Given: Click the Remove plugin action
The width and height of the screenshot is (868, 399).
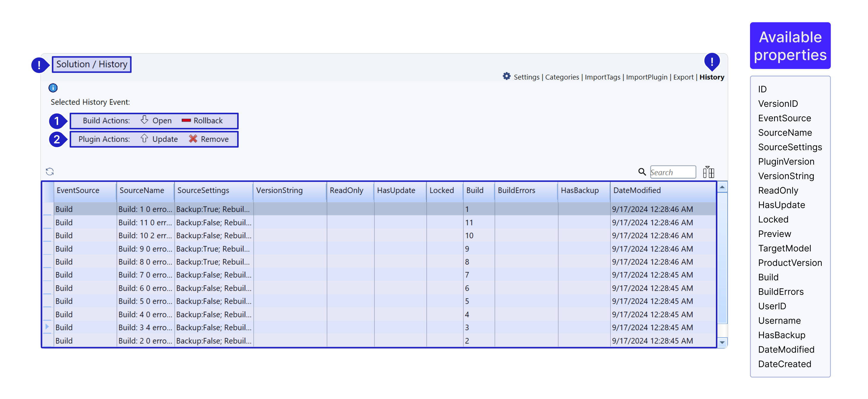Looking at the screenshot, I should 209,139.
